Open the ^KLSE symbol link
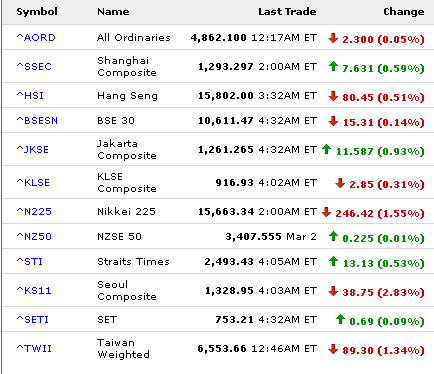 [33, 182]
